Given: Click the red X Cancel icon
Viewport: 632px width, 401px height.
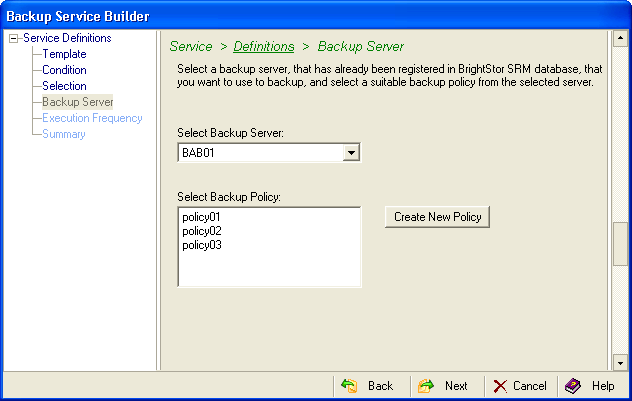Looking at the screenshot, I should tap(500, 386).
